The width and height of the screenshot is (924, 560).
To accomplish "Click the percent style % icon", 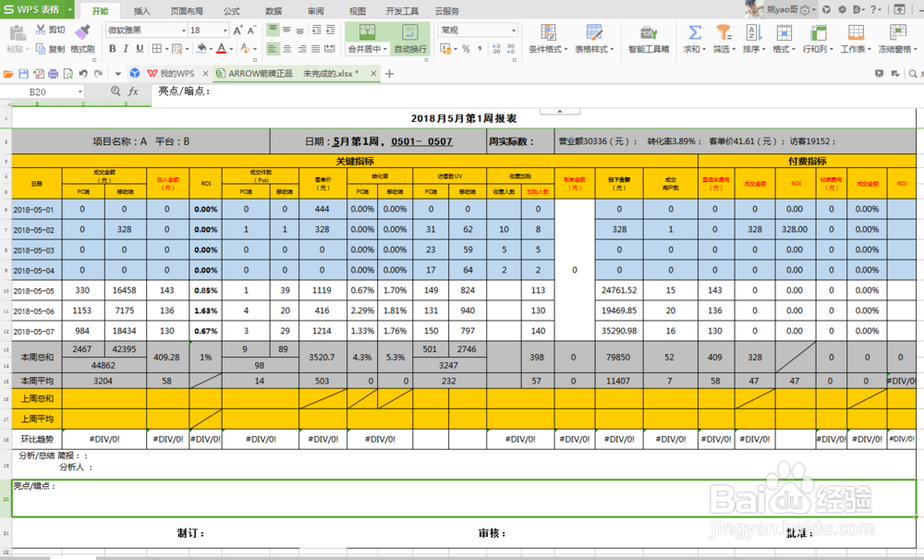I will [466, 49].
